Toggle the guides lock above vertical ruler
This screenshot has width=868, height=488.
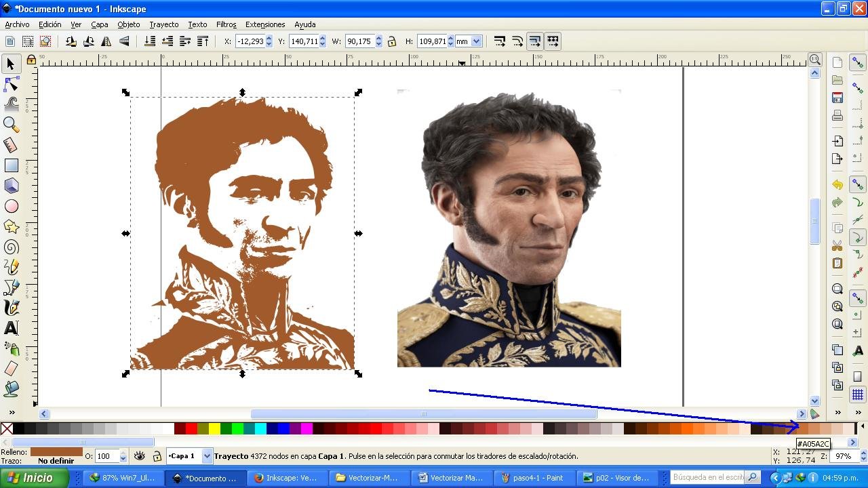(31, 60)
